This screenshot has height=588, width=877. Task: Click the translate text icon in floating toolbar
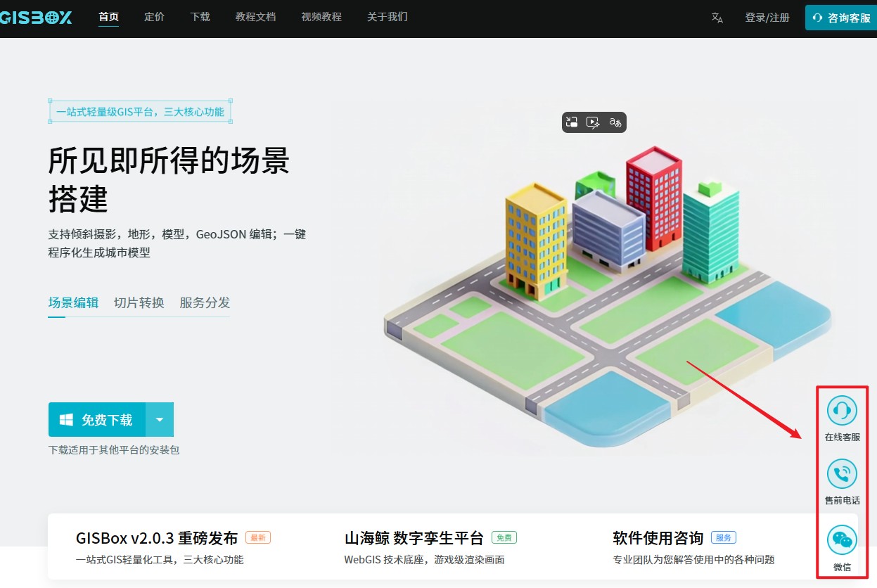615,122
